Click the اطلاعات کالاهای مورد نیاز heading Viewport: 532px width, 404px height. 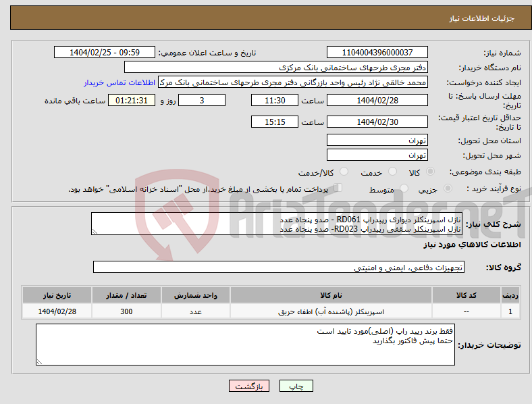472,245
